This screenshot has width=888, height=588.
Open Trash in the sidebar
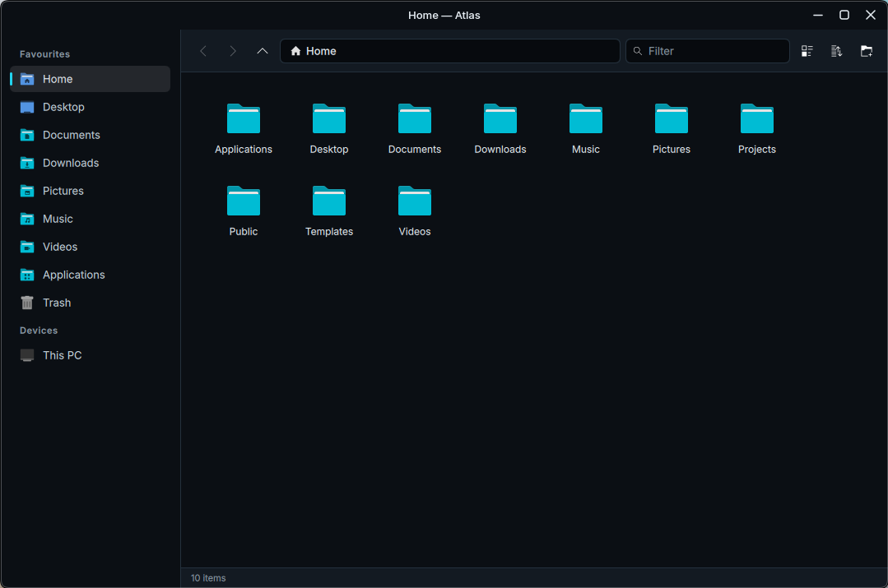tap(90, 303)
